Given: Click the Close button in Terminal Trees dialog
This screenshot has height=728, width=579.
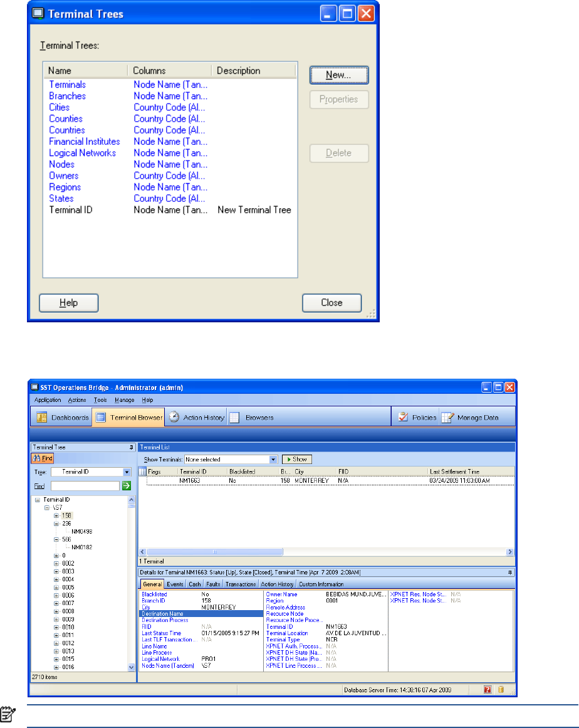Looking at the screenshot, I should click(x=331, y=303).
